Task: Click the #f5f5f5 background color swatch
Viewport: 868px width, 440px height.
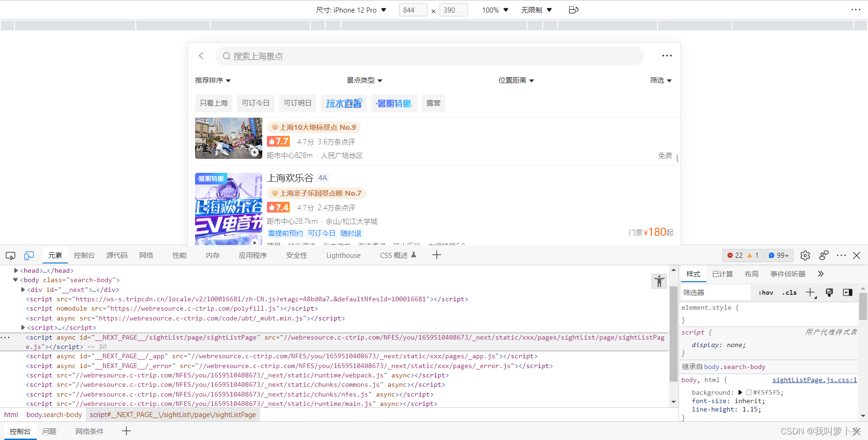Action: (x=749, y=393)
